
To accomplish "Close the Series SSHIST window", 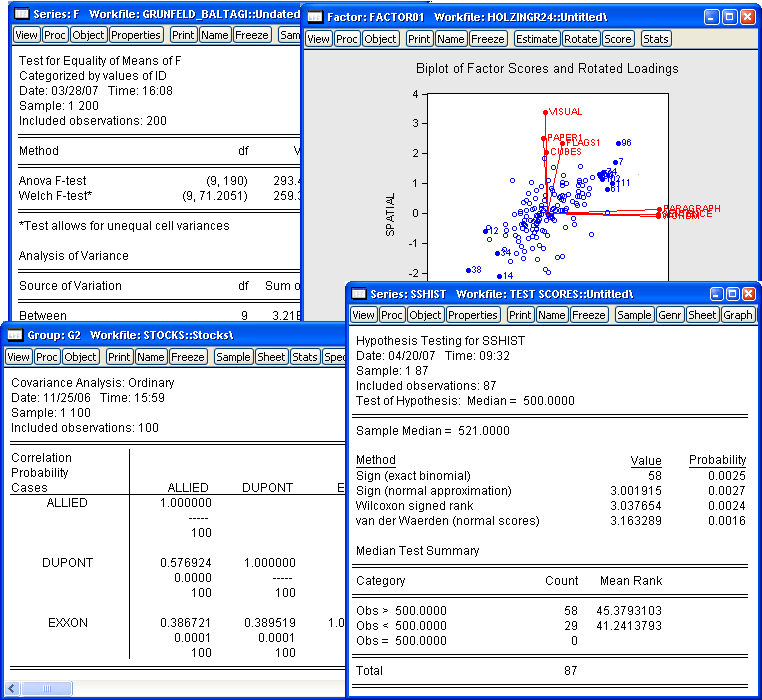I will tap(748, 294).
